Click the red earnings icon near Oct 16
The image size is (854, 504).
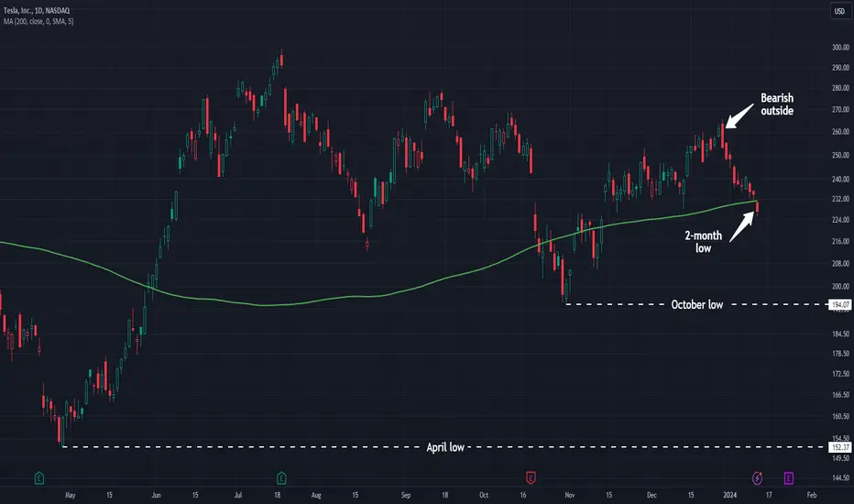(x=531, y=477)
